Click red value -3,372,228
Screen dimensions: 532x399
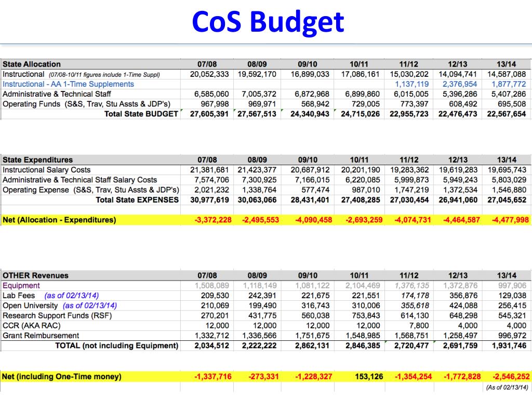(212, 220)
